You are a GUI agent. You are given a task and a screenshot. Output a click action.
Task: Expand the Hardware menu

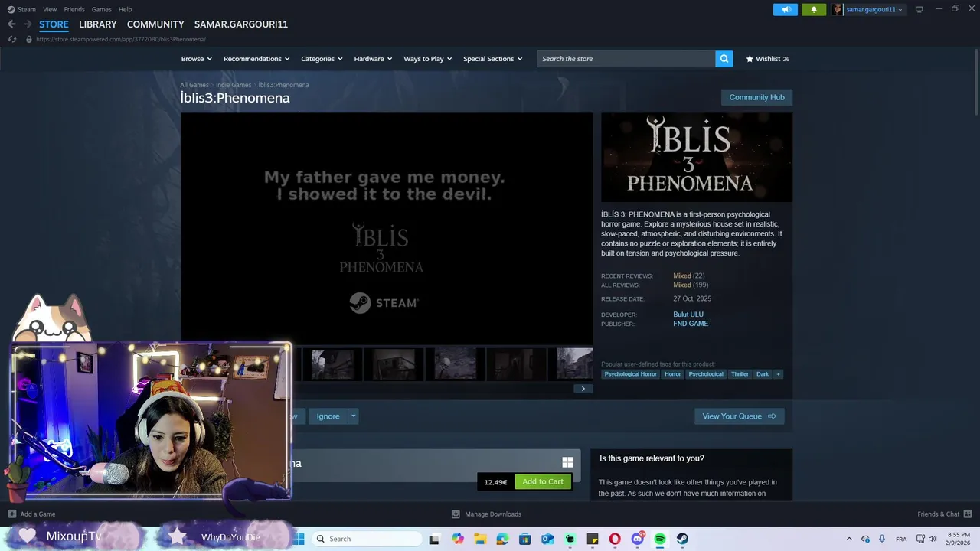tap(373, 59)
